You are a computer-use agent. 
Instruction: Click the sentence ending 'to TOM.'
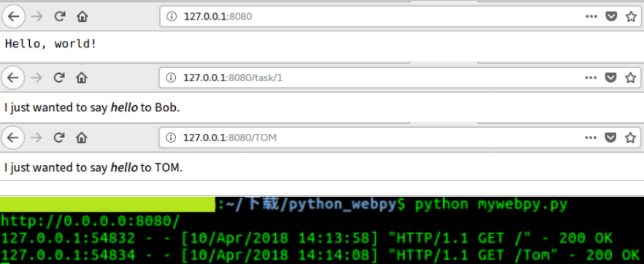[x=93, y=167]
